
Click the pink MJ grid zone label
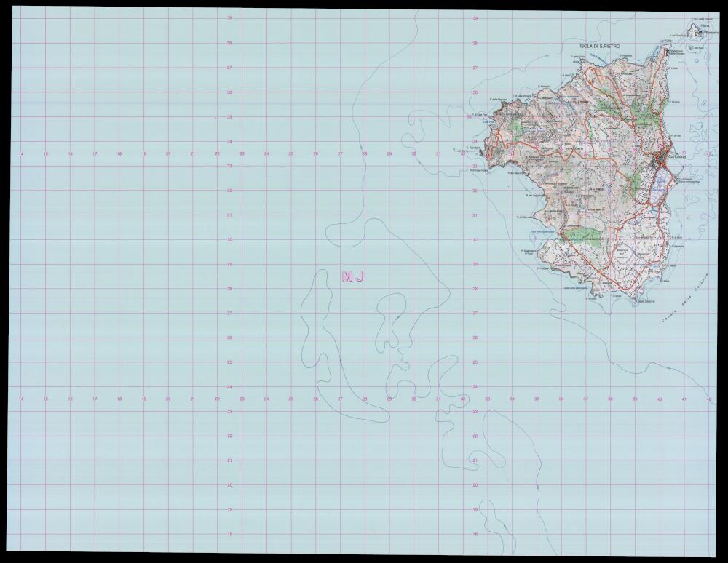coord(352,276)
